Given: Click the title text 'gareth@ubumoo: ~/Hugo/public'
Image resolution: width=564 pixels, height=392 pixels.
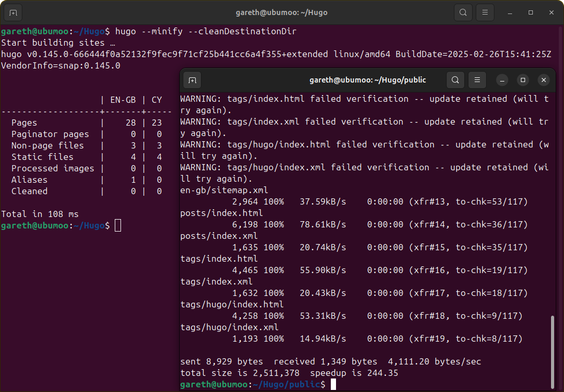Looking at the screenshot, I should click(368, 80).
